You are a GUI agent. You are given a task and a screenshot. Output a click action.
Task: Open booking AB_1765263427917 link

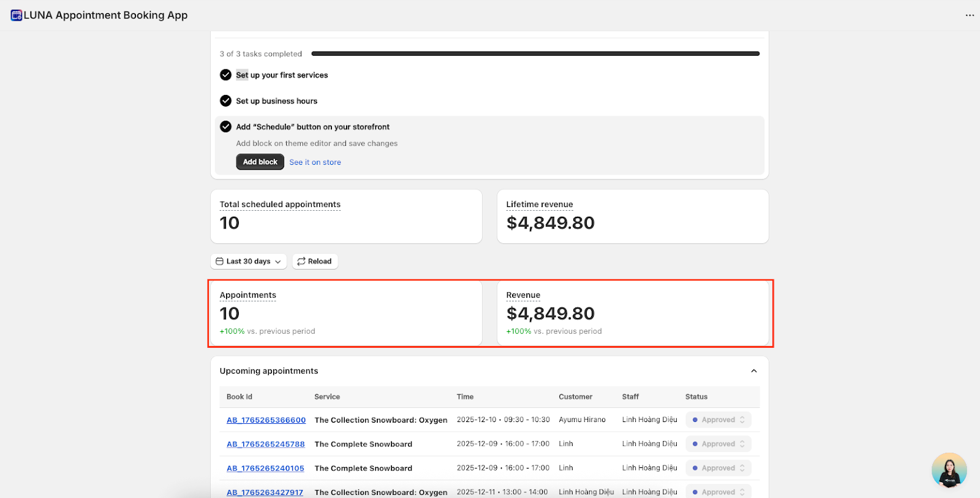click(265, 492)
